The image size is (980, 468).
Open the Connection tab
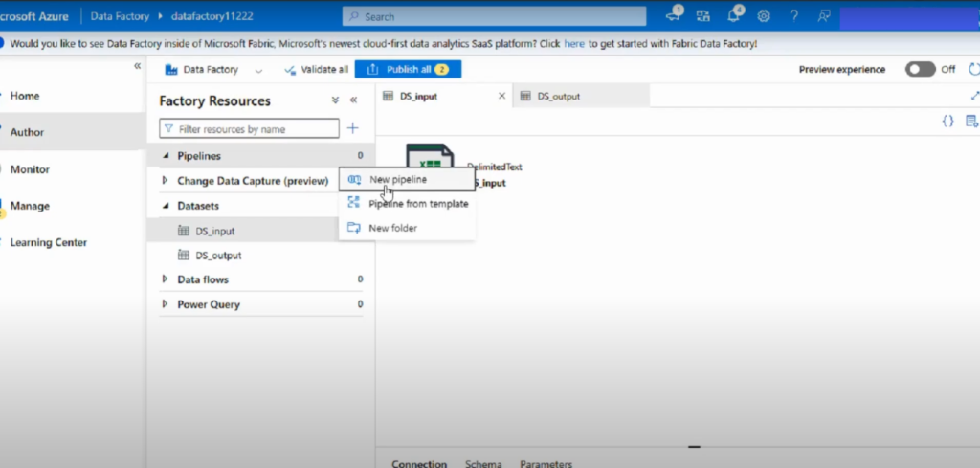click(x=419, y=463)
